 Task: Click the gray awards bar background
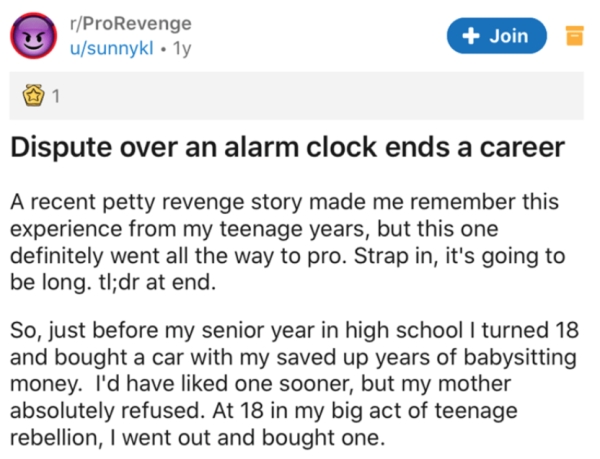300,98
